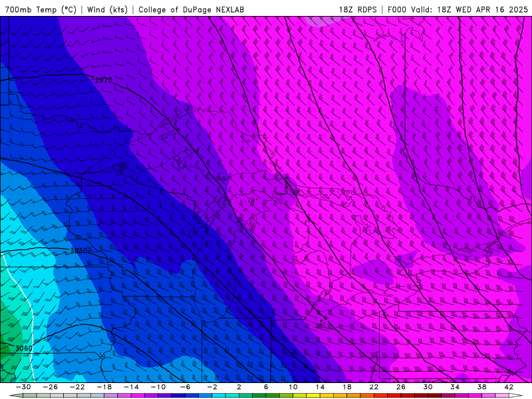The height and width of the screenshot is (399, 532).
Task: Click the 18 legend scale value
Action: tap(346, 387)
